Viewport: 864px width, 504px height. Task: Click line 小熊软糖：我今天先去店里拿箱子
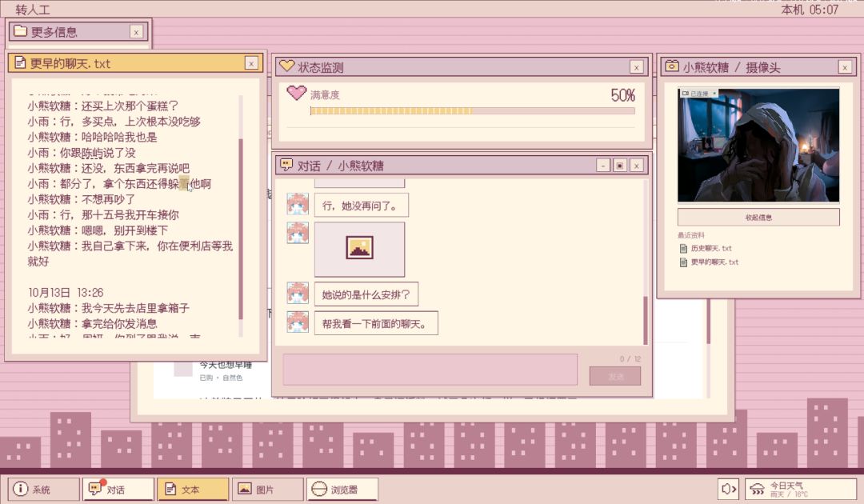(x=109, y=308)
